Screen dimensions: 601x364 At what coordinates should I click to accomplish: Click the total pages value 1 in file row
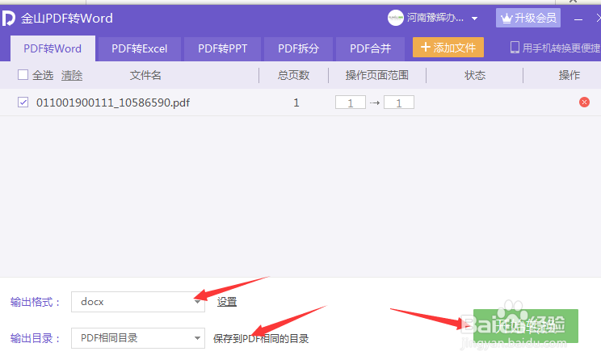pyautogui.click(x=296, y=103)
